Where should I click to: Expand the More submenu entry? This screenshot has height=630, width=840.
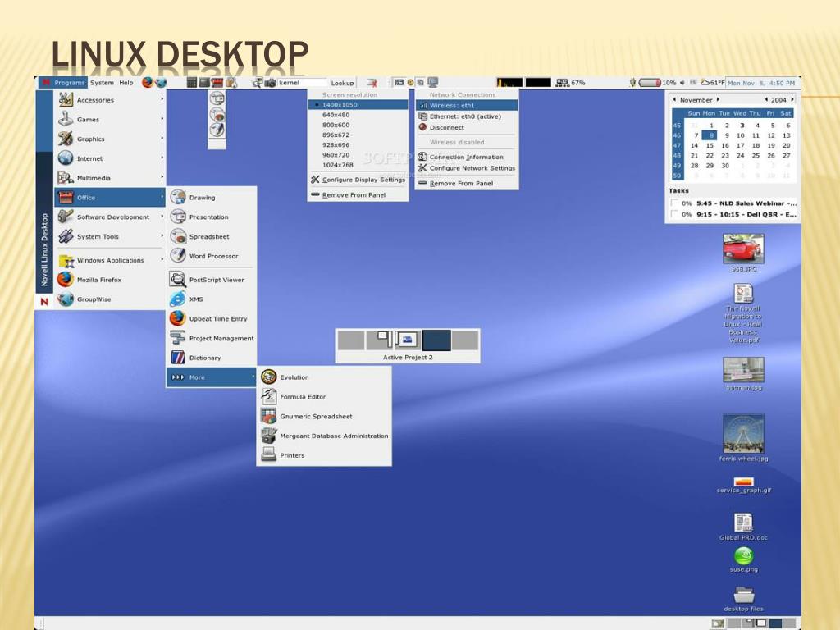[x=212, y=377]
